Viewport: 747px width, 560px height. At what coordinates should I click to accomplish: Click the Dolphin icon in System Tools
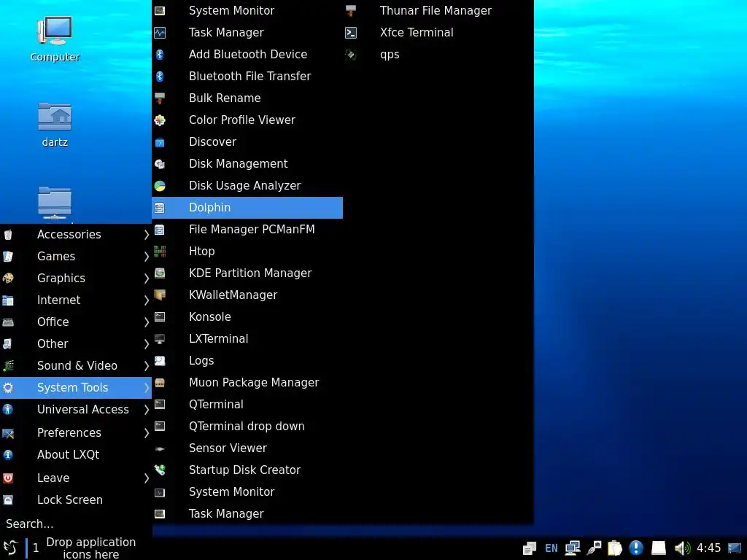coord(160,208)
